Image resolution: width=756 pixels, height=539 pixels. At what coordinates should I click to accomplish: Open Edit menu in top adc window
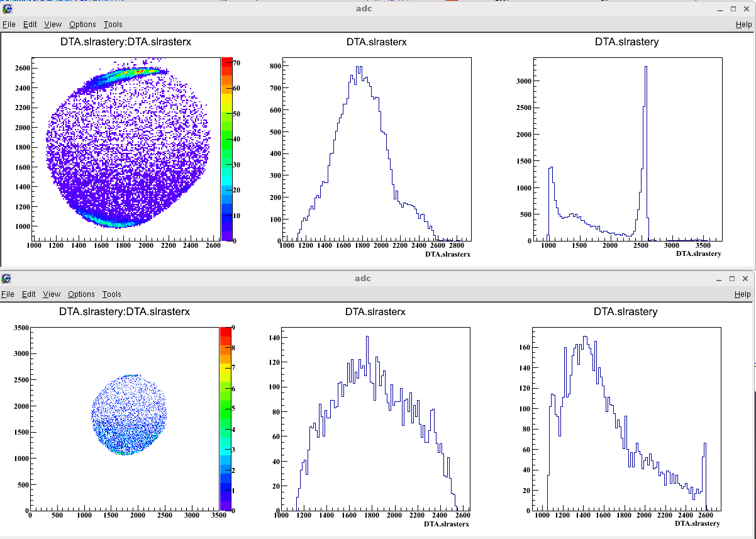pos(30,25)
